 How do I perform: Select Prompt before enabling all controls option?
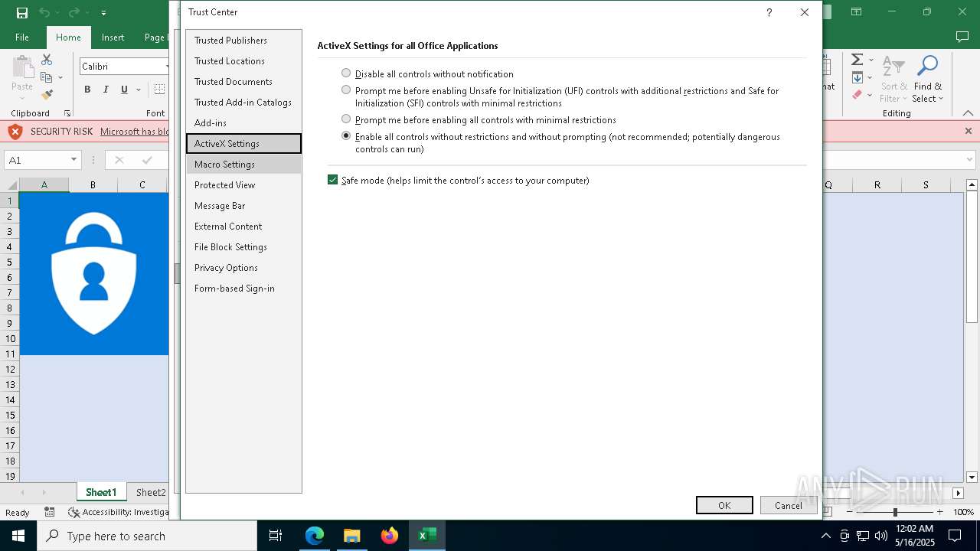[x=346, y=119]
